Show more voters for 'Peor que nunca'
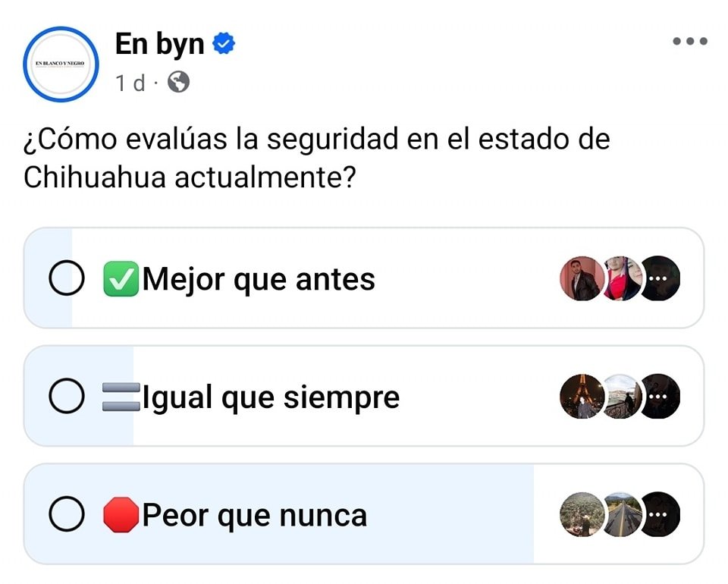 click(x=659, y=514)
